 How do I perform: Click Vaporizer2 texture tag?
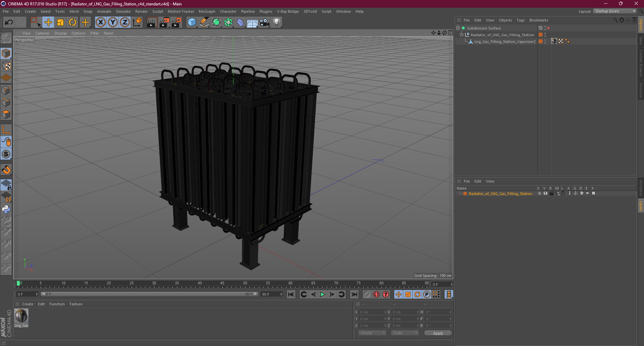(554, 41)
